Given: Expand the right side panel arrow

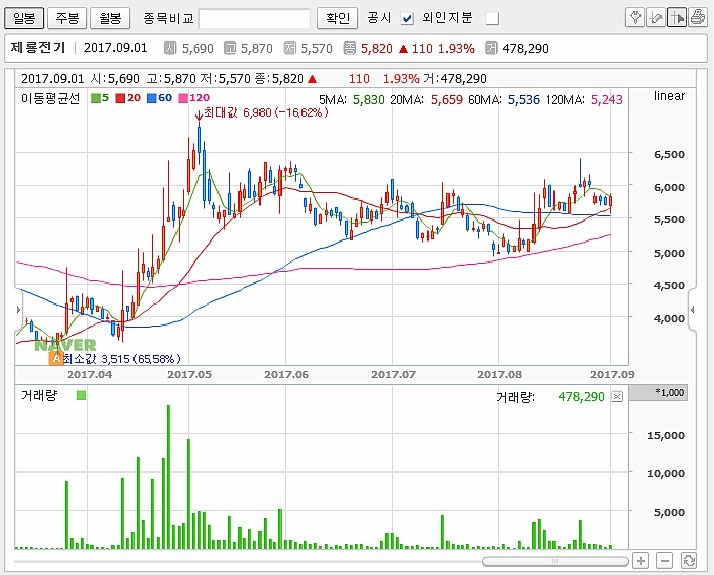Looking at the screenshot, I should [693, 310].
